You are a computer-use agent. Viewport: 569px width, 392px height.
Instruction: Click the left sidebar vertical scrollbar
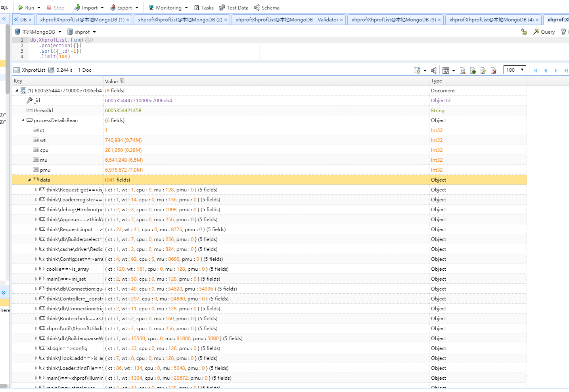pyautogui.click(x=7, y=59)
